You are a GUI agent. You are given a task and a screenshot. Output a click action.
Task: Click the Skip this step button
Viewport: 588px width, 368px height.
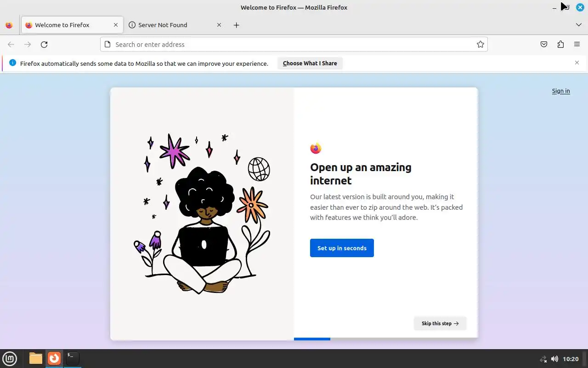coord(440,323)
